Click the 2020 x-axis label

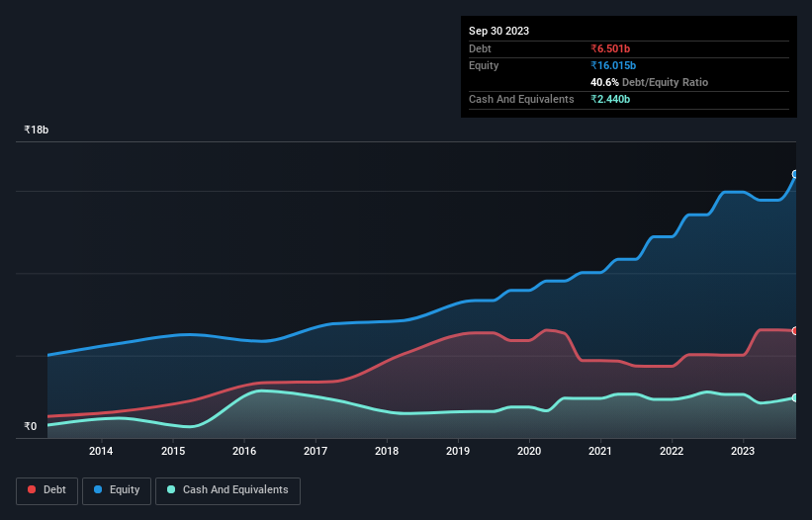pos(529,451)
